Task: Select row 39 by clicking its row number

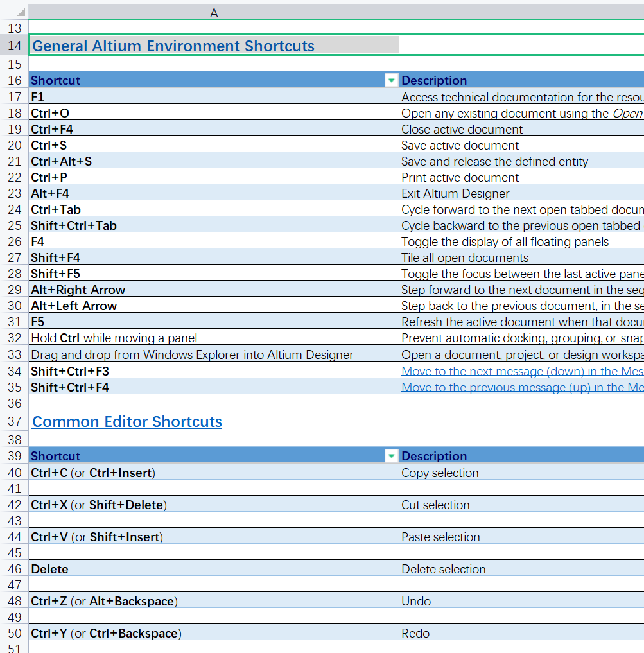Action: point(14,456)
